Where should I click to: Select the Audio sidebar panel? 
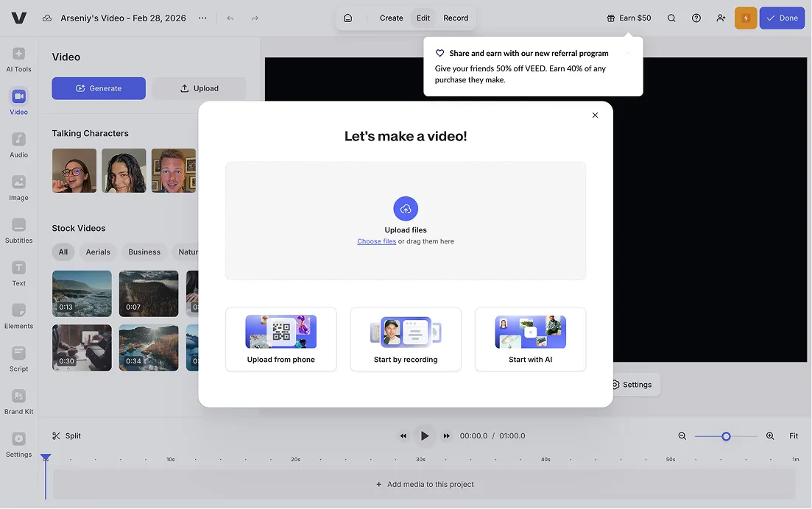tap(18, 143)
